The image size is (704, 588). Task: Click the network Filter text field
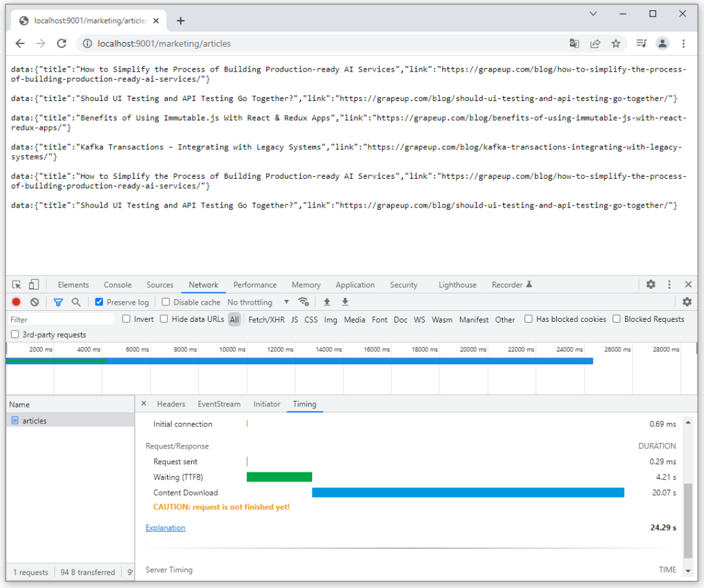61,319
